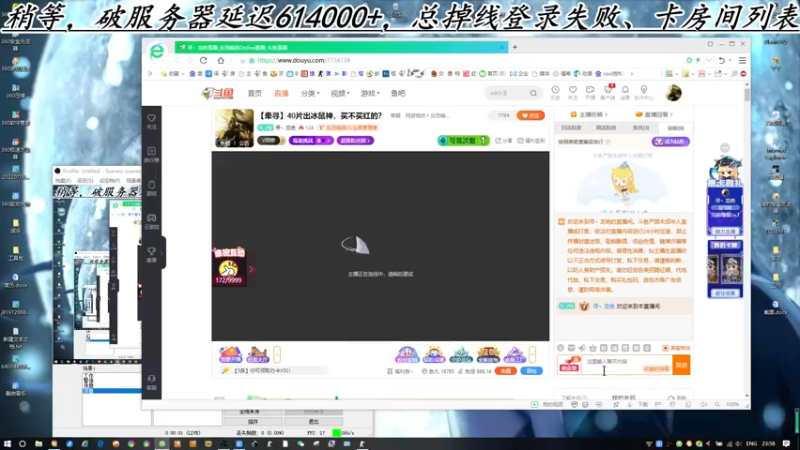Image resolution: width=800 pixels, height=450 pixels.
Task: Expand the right gift list arrow
Action: click(x=532, y=354)
